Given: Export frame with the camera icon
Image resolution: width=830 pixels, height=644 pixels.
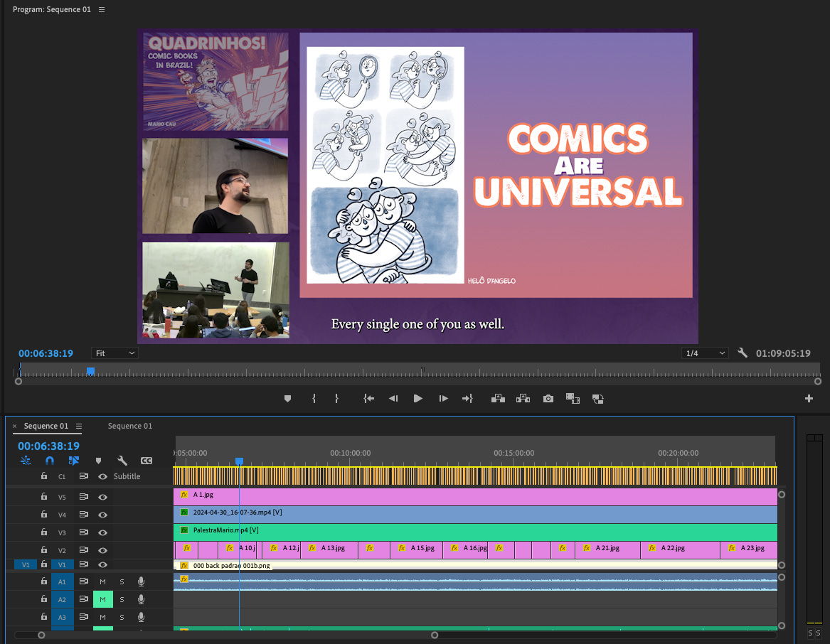Looking at the screenshot, I should 548,399.
